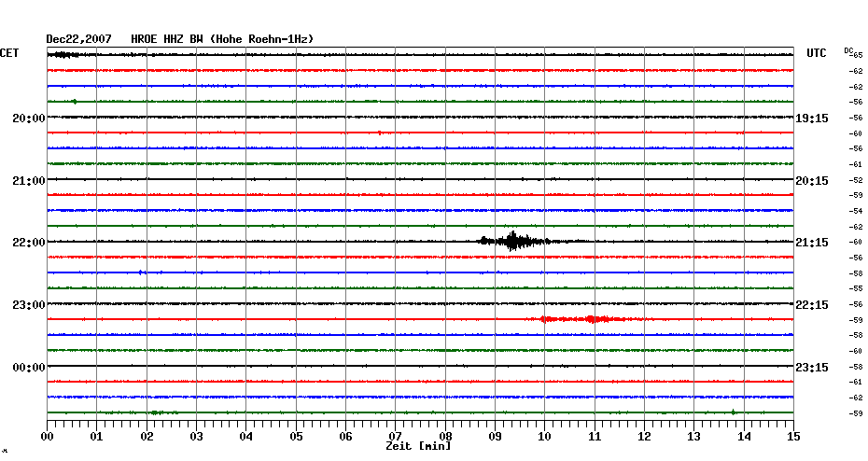The image size is (868, 461).
Task: Pick minute 08 on the time axis
Action: coord(445,437)
